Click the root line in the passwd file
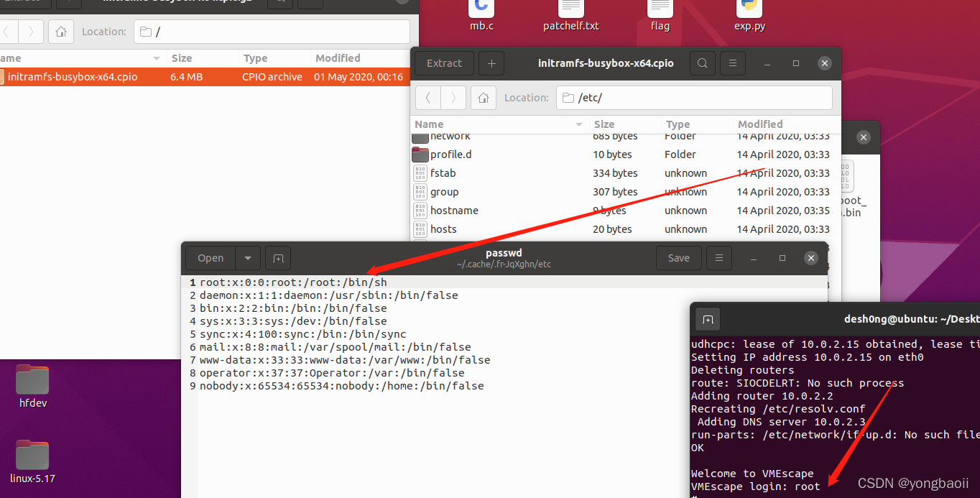980x498 pixels. (x=293, y=282)
